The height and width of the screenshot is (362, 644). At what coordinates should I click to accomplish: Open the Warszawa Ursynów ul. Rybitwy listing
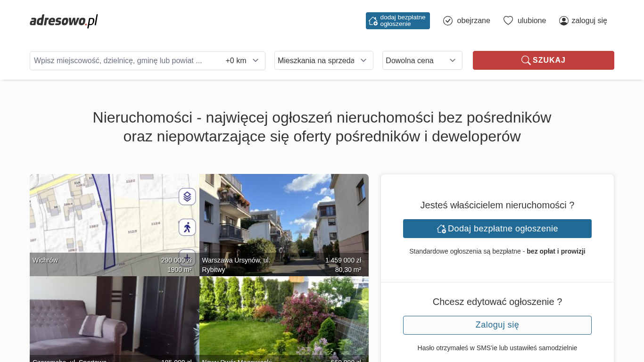point(284,222)
